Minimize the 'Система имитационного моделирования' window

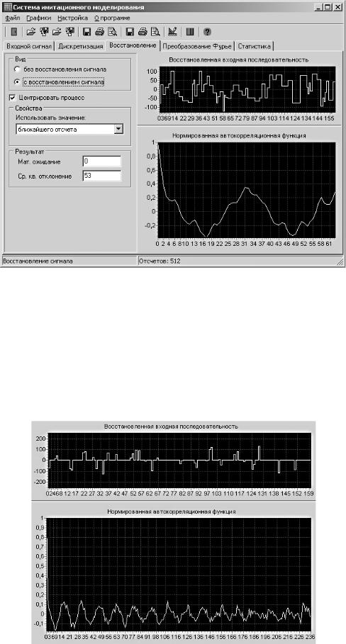(318, 7)
